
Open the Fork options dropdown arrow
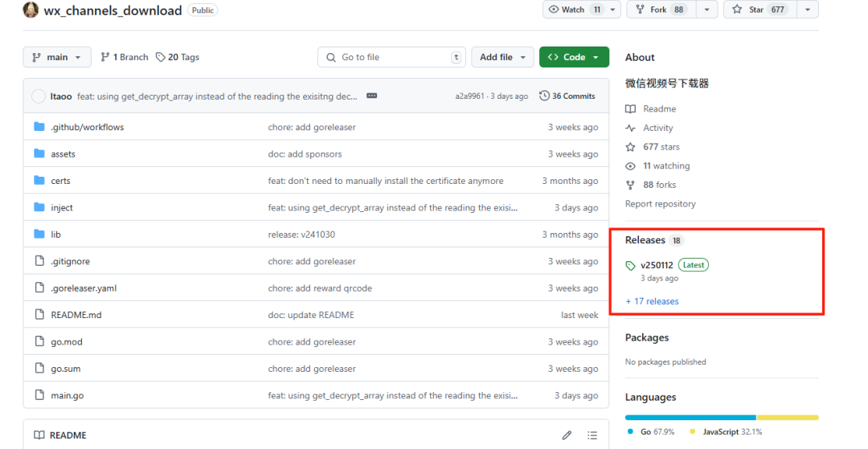[706, 10]
